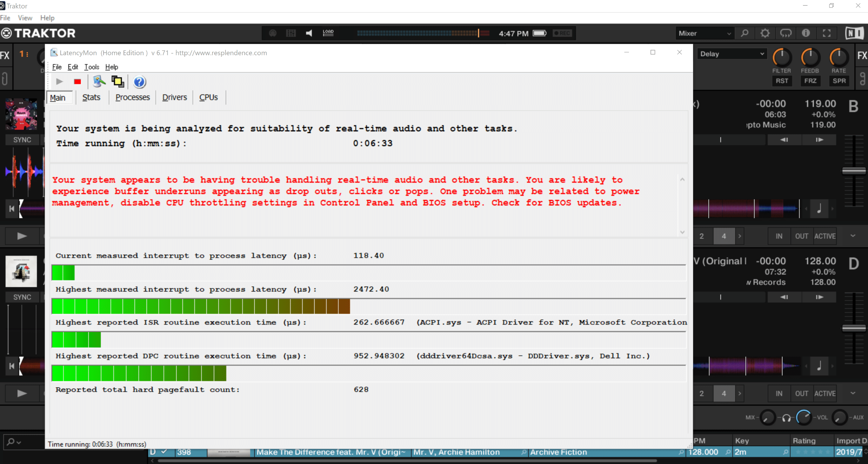Click Deck D move beatgrid right arrow

[x=819, y=297]
